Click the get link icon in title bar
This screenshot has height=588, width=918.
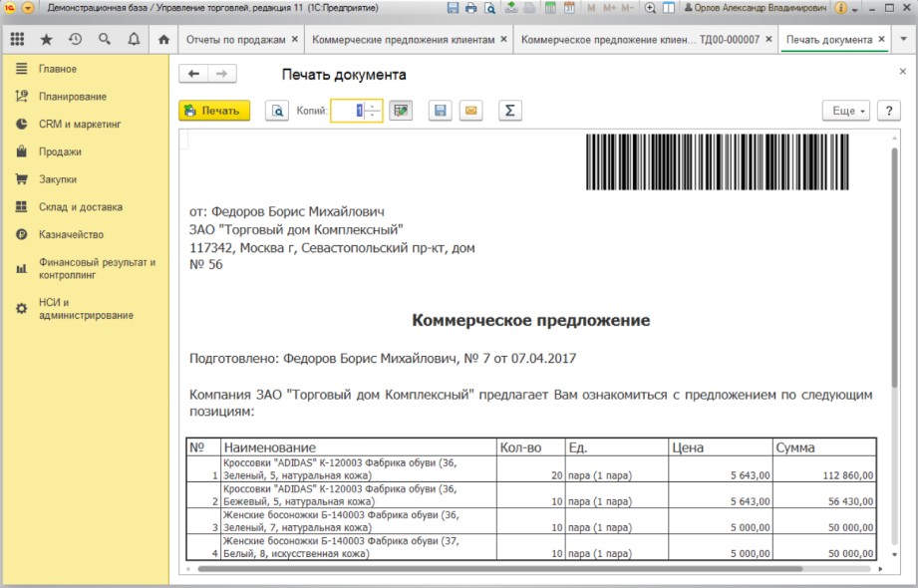coord(511,8)
